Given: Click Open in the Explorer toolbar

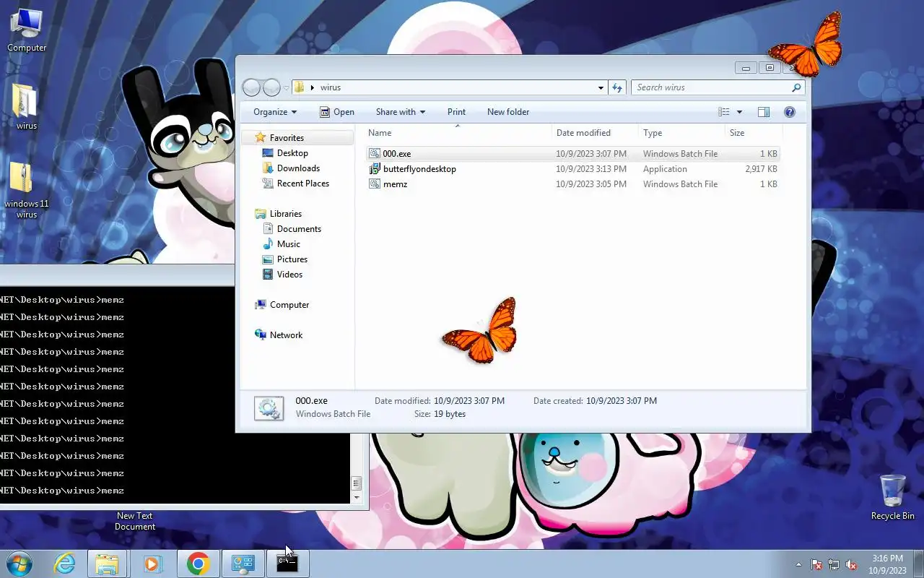Looking at the screenshot, I should coord(336,112).
